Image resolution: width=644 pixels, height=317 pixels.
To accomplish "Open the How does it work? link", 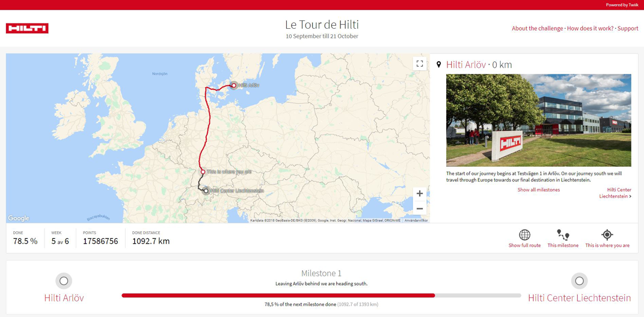I will (x=590, y=28).
